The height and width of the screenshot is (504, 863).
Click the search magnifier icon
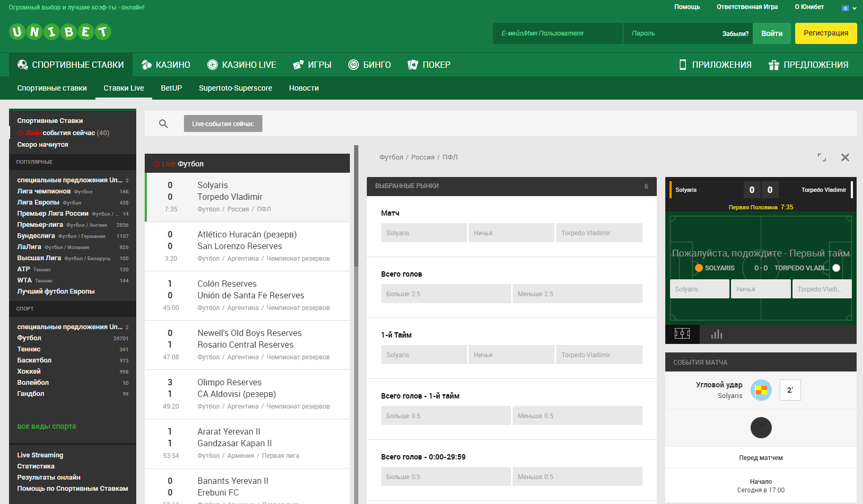pos(163,123)
